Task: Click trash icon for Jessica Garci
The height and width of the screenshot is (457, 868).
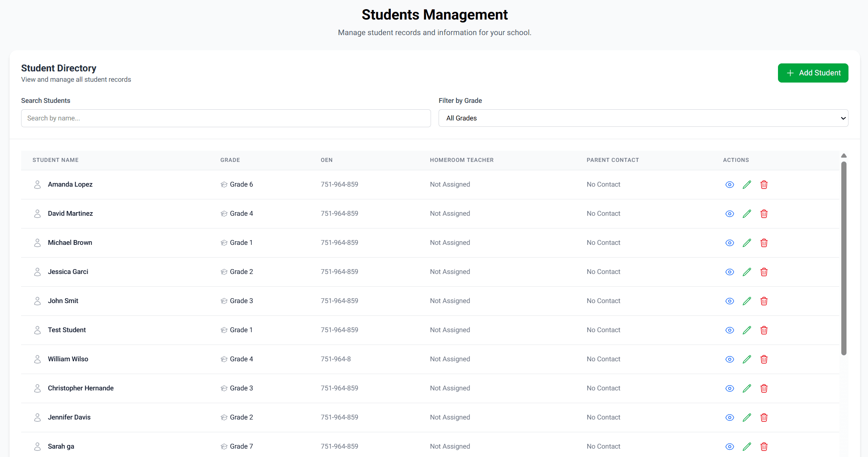Action: tap(764, 272)
